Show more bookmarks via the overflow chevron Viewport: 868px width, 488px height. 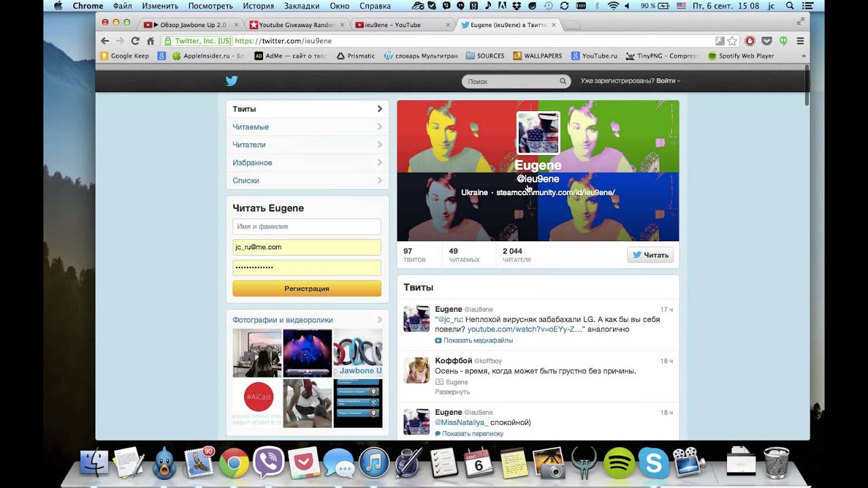(x=804, y=56)
